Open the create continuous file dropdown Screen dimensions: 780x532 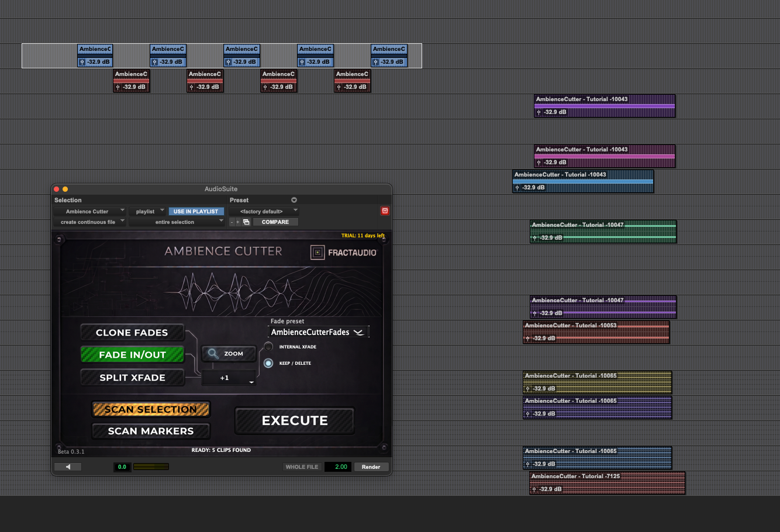[x=90, y=222]
